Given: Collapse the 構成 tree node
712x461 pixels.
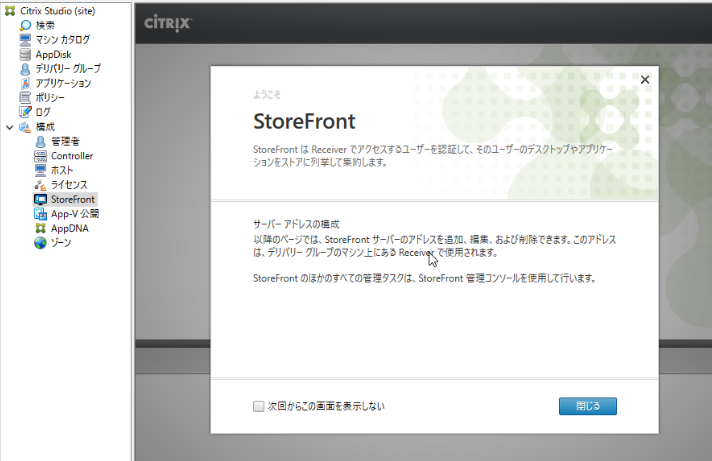Looking at the screenshot, I should point(10,127).
